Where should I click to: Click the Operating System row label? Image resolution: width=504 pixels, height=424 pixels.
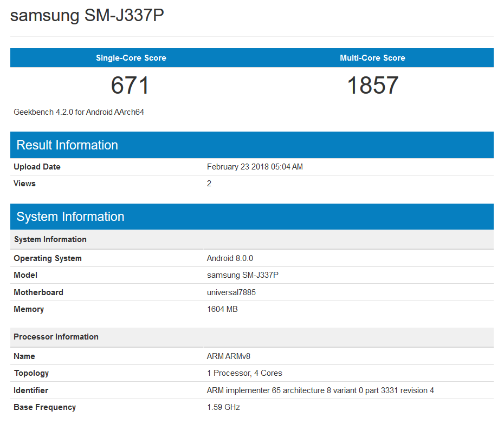[x=48, y=258]
